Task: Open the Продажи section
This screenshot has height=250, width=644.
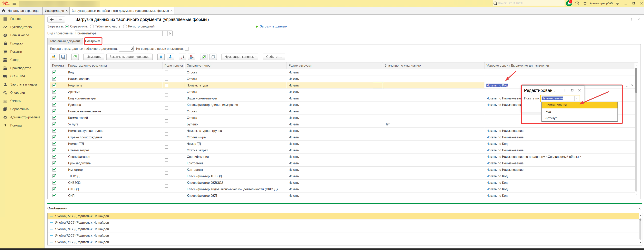Action: 17,43
